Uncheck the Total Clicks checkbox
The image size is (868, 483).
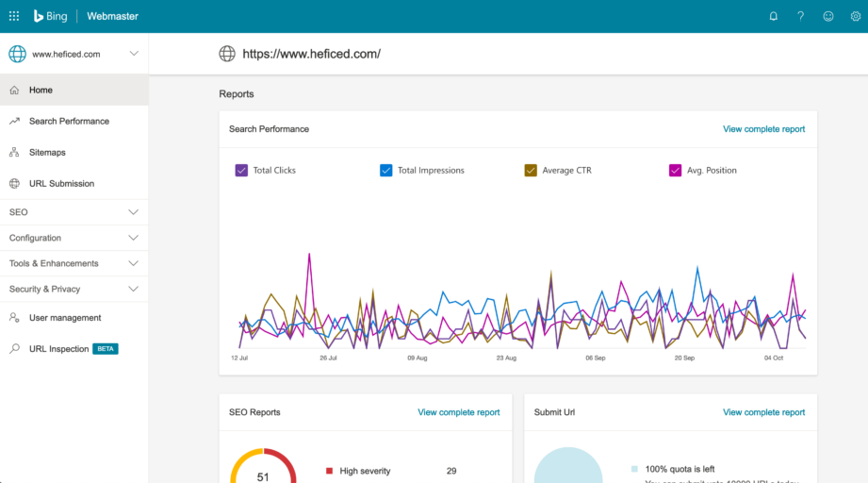coord(241,170)
